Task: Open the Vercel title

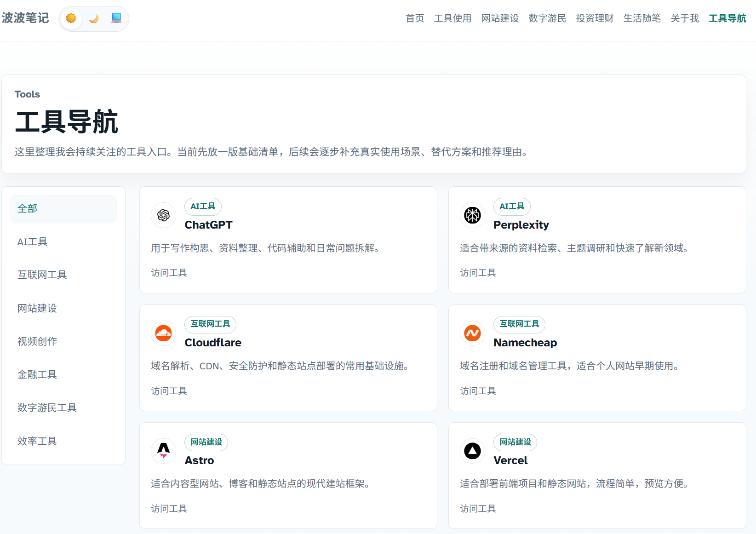Action: (x=510, y=460)
